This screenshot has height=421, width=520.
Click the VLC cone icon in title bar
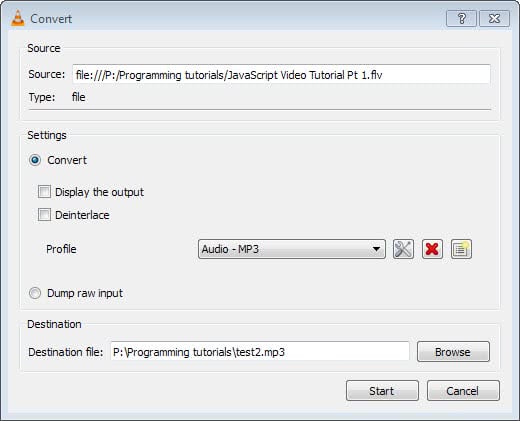coord(18,18)
